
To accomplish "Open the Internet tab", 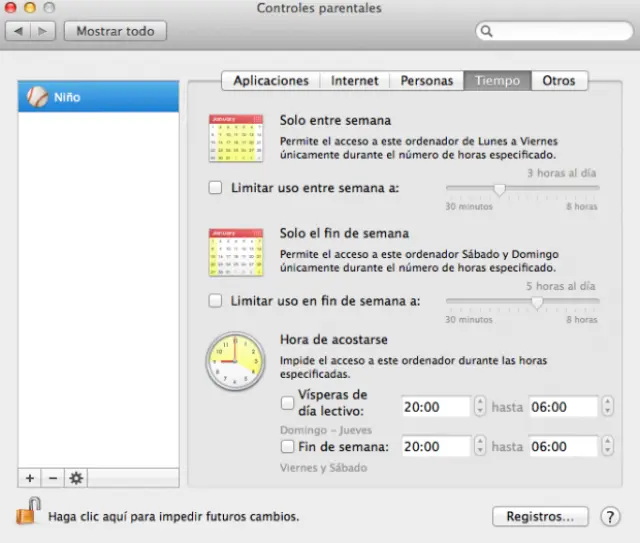I will pos(355,81).
